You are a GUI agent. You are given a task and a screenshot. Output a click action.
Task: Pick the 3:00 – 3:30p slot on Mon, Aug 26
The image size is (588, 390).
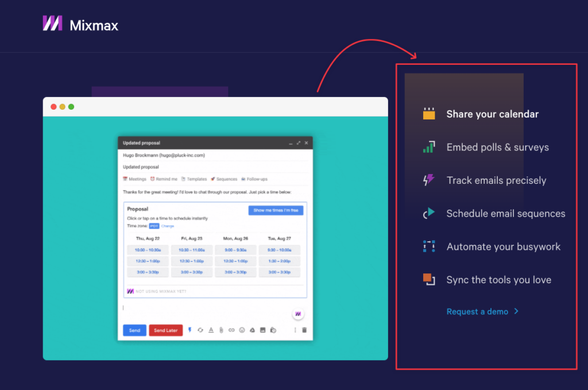(x=235, y=272)
